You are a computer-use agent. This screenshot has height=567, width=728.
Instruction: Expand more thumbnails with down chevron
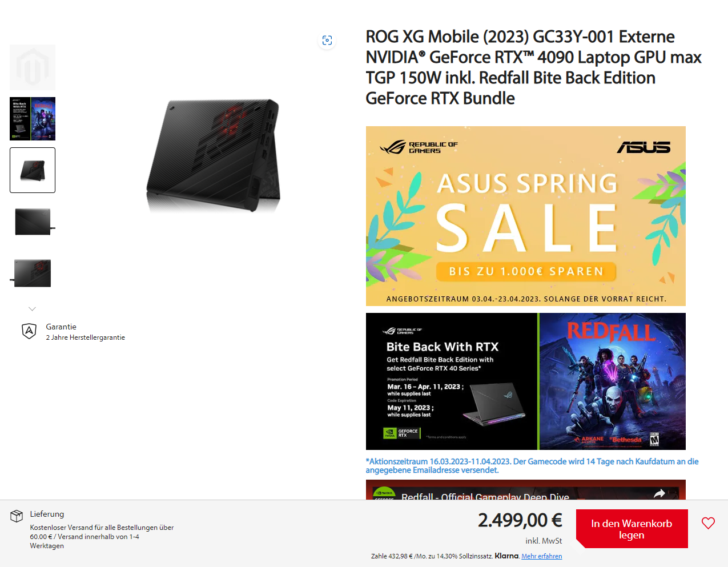[33, 309]
